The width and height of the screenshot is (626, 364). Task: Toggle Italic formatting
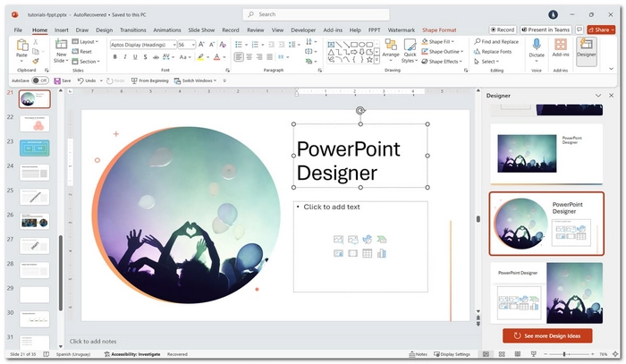(125, 57)
